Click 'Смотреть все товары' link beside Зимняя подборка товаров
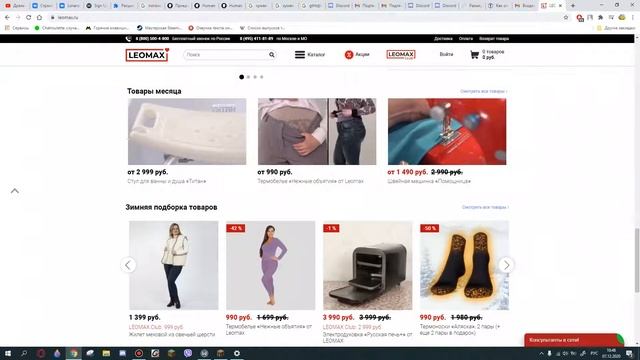This screenshot has height=360, width=640. click(x=485, y=207)
